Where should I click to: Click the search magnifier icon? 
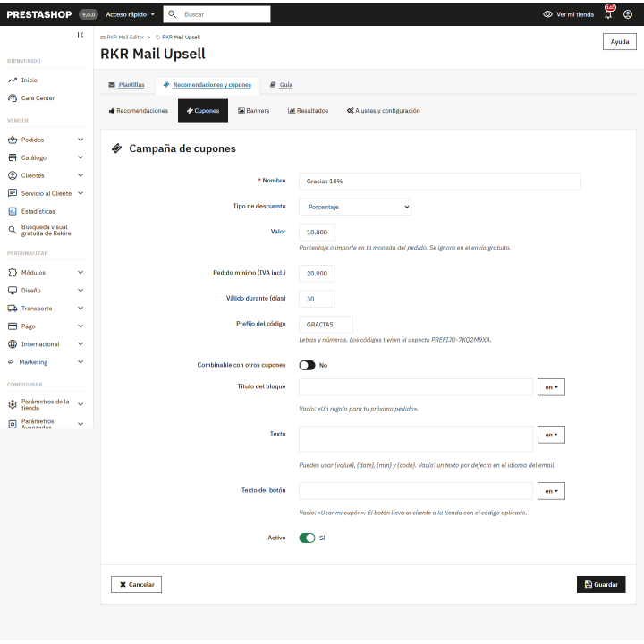(172, 14)
